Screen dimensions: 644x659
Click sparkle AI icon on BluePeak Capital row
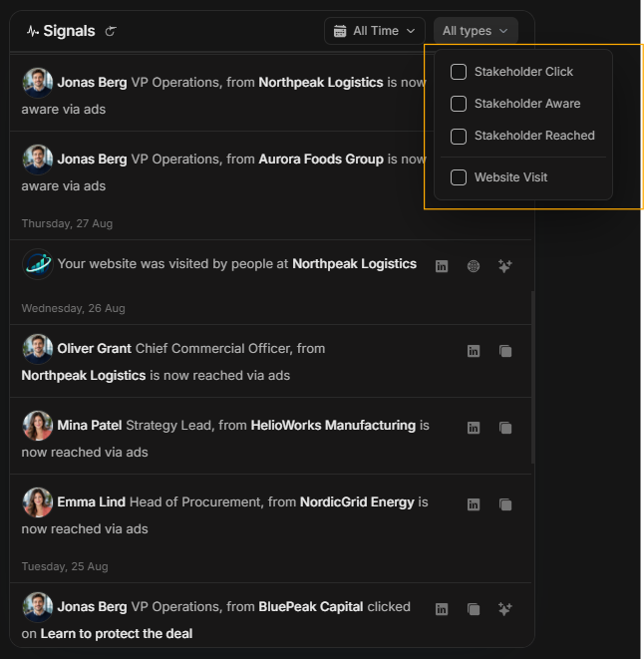[504, 609]
